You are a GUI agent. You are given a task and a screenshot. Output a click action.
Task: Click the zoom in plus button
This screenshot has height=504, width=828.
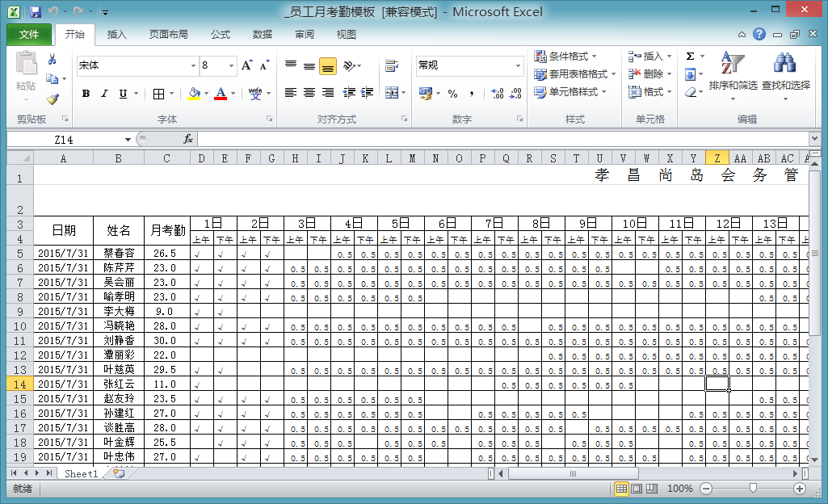point(800,489)
